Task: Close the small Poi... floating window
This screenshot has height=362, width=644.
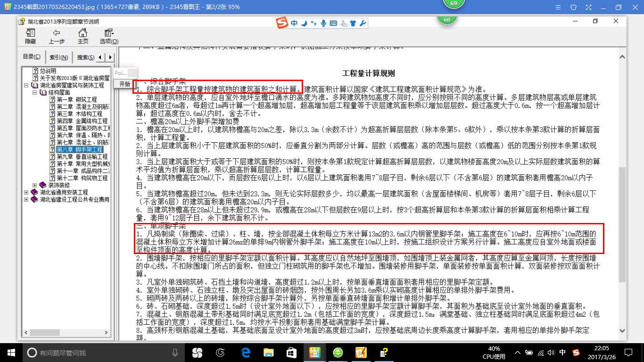Action: (x=132, y=73)
